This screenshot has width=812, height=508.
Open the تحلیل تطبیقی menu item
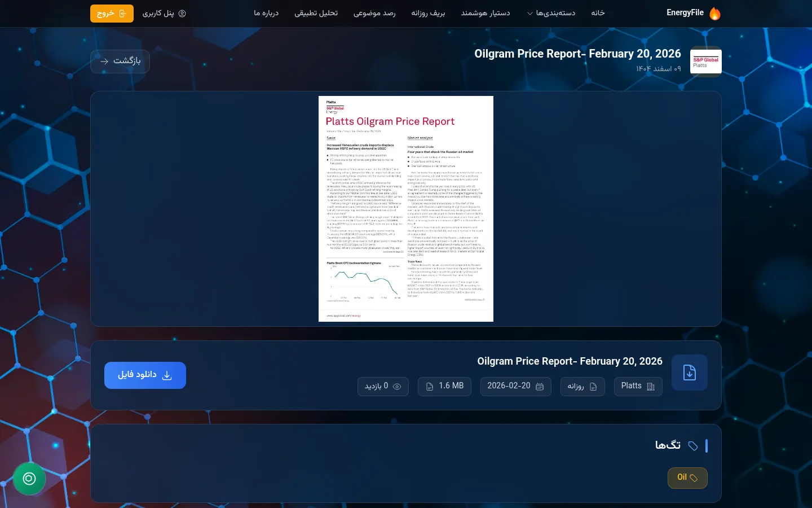pos(316,13)
